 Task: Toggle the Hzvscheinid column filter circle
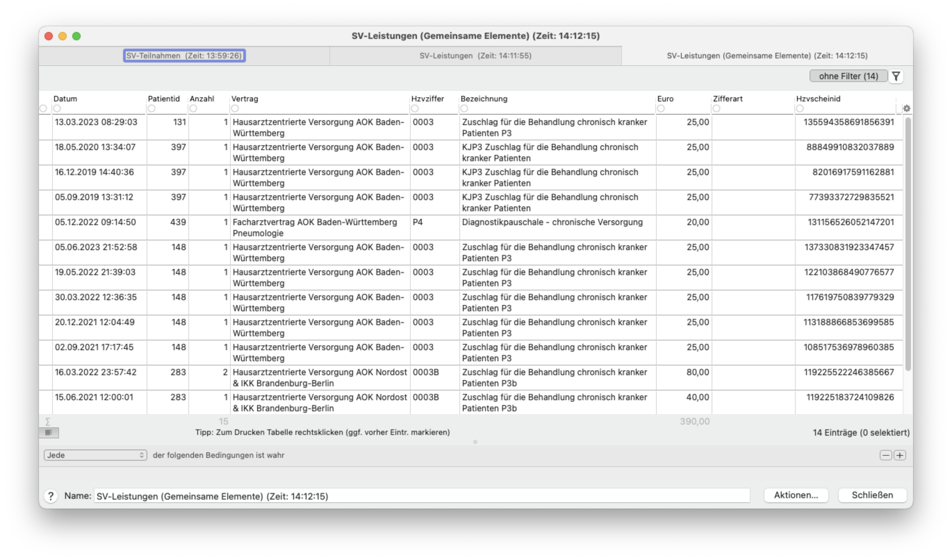pyautogui.click(x=800, y=108)
